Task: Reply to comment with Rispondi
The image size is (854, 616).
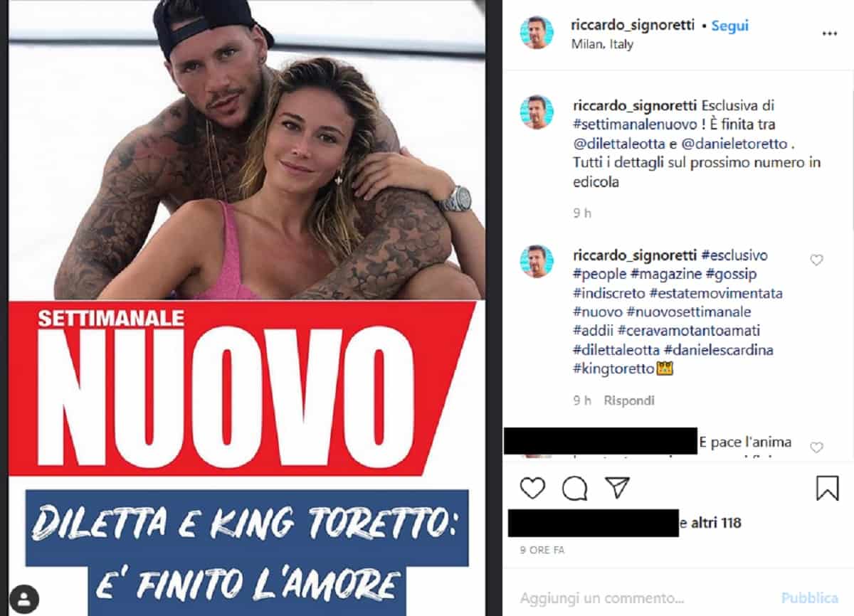Action: (x=629, y=400)
